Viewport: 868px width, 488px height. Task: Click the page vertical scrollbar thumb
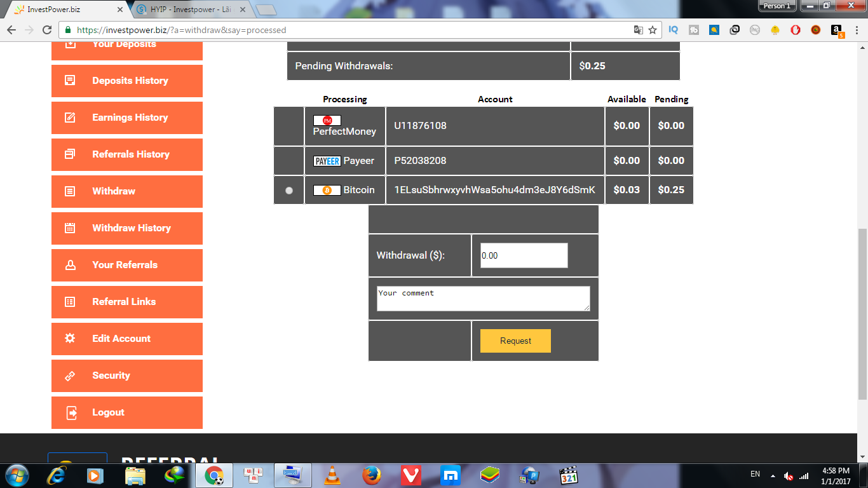tap(862, 314)
